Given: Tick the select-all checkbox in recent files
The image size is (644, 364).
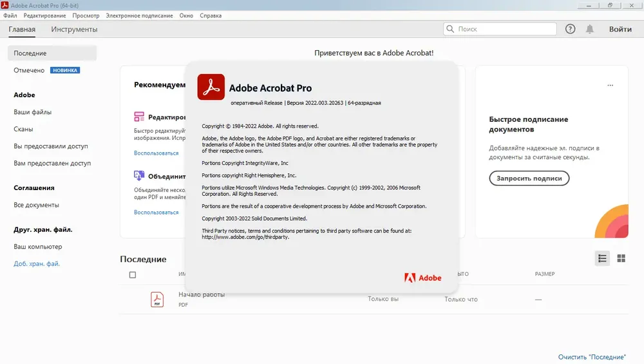Looking at the screenshot, I should pyautogui.click(x=132, y=275).
